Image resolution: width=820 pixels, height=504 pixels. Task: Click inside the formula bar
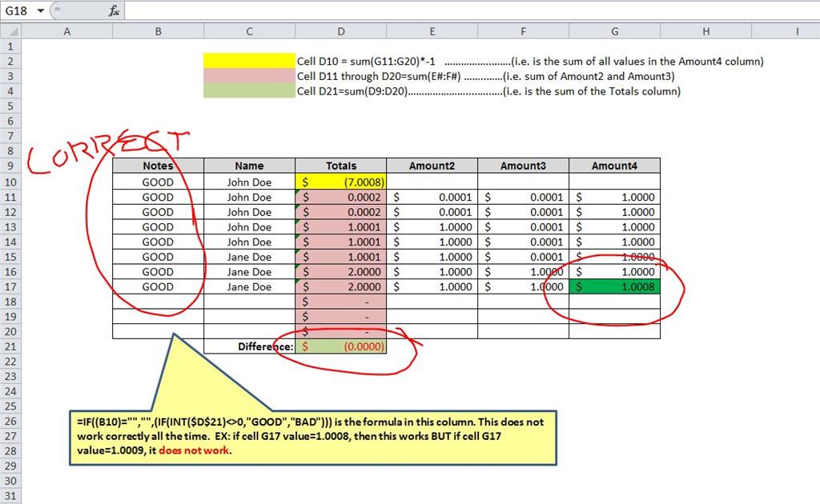click(471, 10)
